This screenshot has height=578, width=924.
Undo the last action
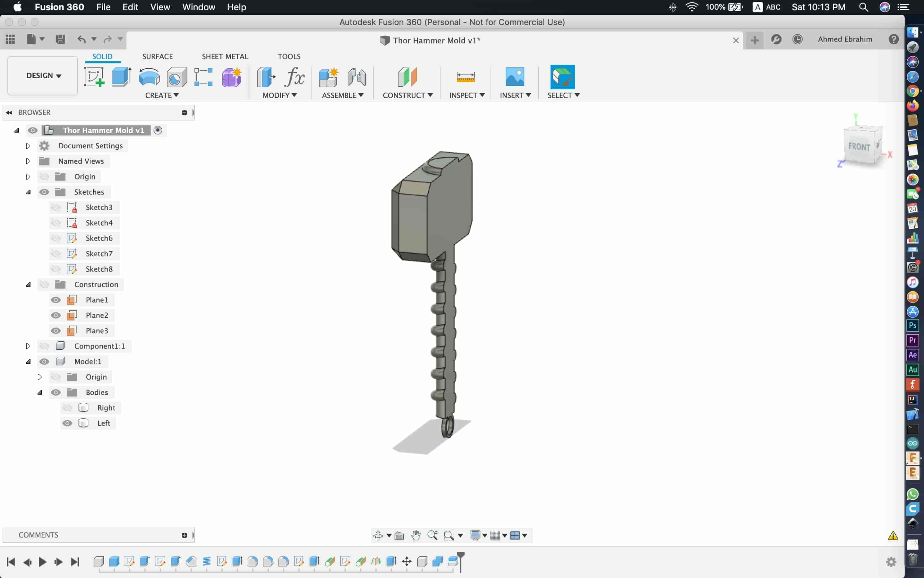coord(81,39)
